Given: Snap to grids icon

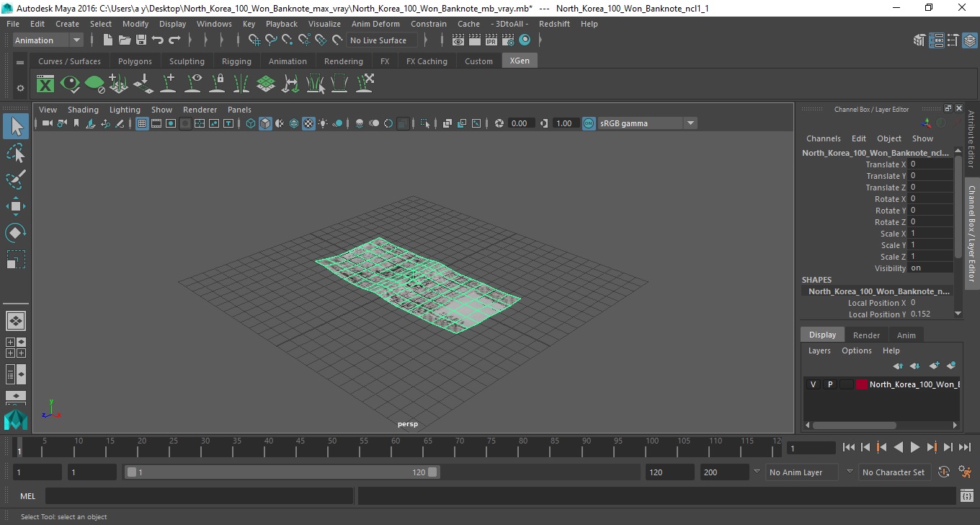Looking at the screenshot, I should click(x=254, y=40).
